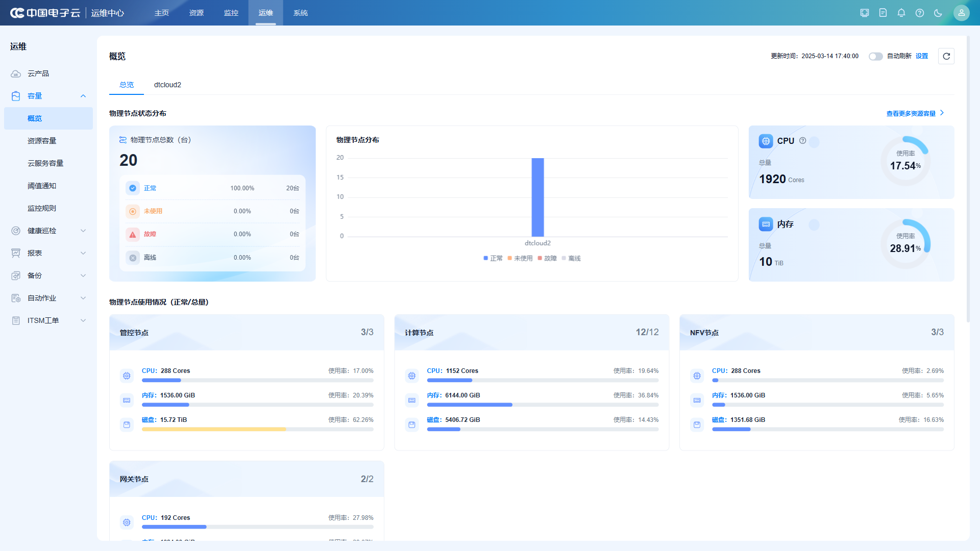Click the 计算节点 12/12 card header
Viewport: 980px width, 551px height.
(532, 333)
